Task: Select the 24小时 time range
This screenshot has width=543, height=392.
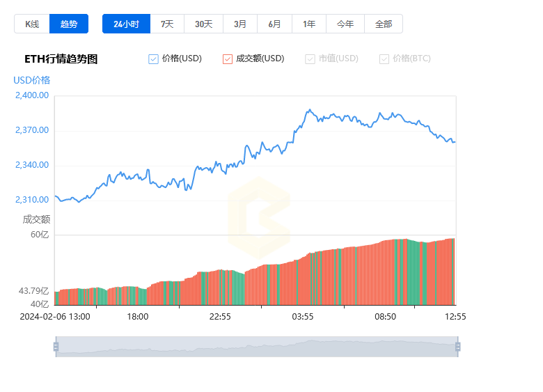Action: coord(127,24)
